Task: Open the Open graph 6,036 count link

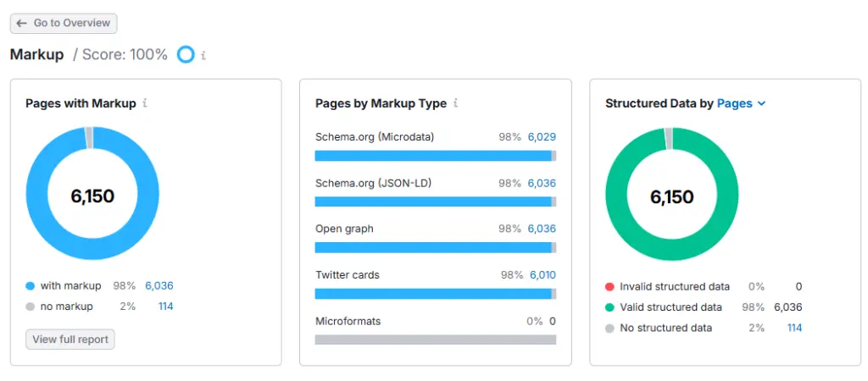Action: click(542, 229)
